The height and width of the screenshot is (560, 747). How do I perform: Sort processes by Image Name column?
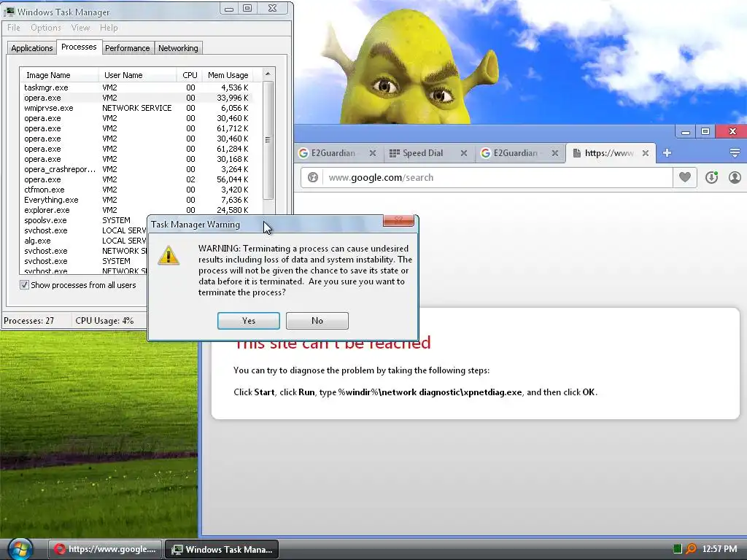coord(58,75)
